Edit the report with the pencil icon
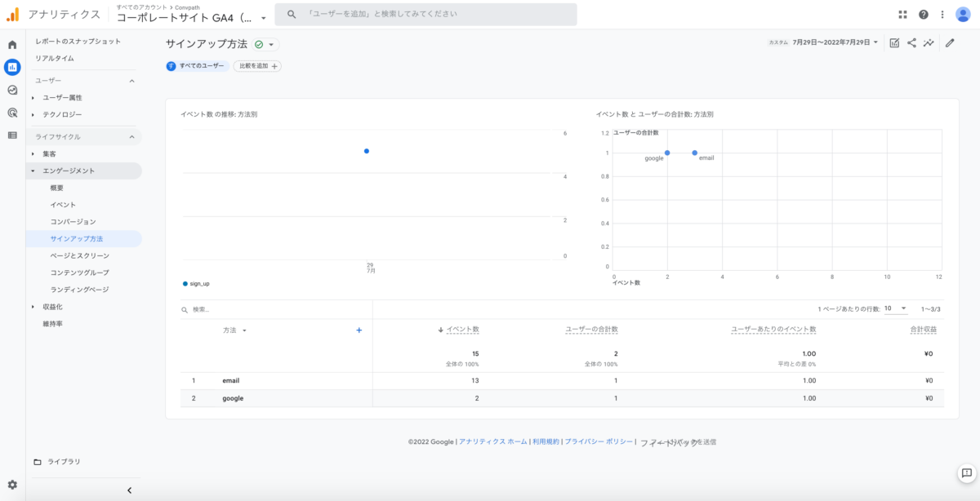 coord(950,42)
